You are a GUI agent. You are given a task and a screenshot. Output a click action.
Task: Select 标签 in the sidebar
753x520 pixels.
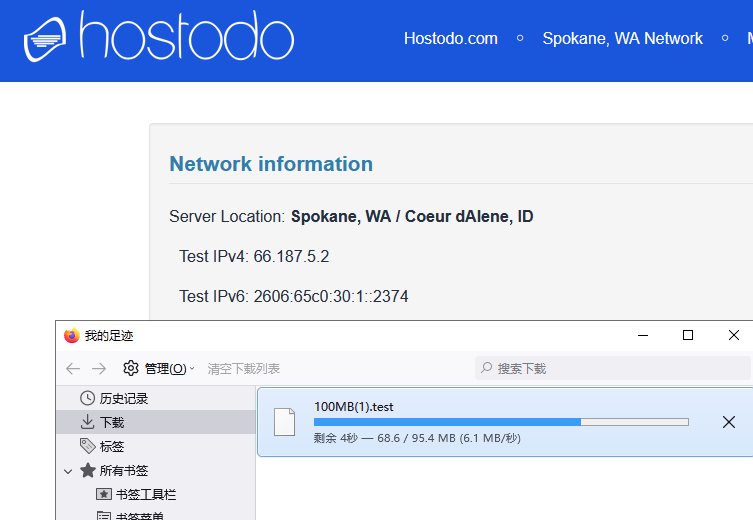tap(156, 446)
